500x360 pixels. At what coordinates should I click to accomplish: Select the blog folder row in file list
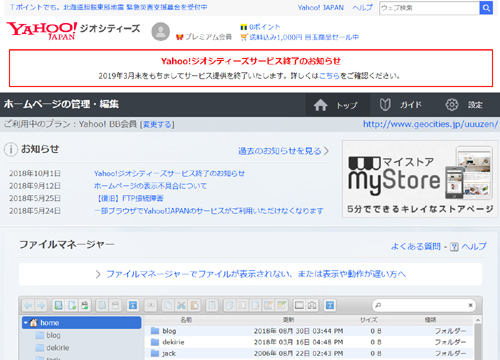[x=308, y=331]
